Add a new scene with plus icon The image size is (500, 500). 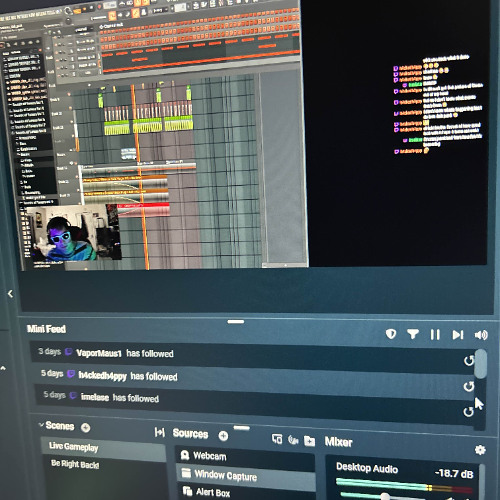(86, 428)
